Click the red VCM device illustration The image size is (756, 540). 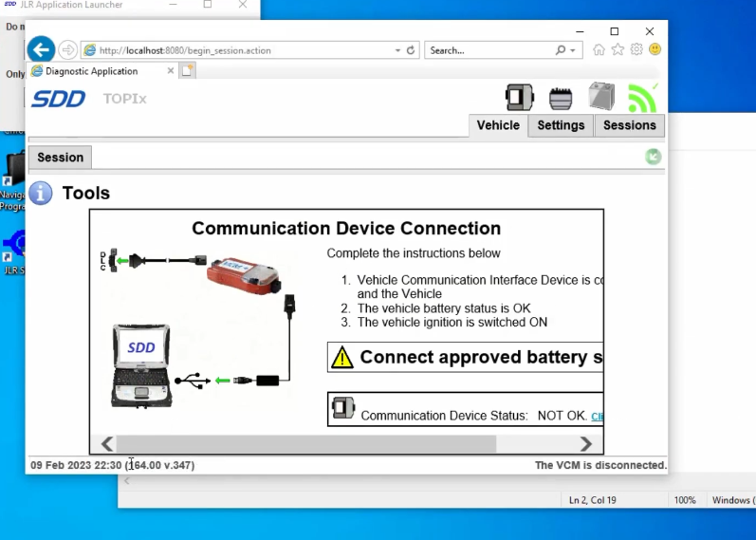coord(244,275)
